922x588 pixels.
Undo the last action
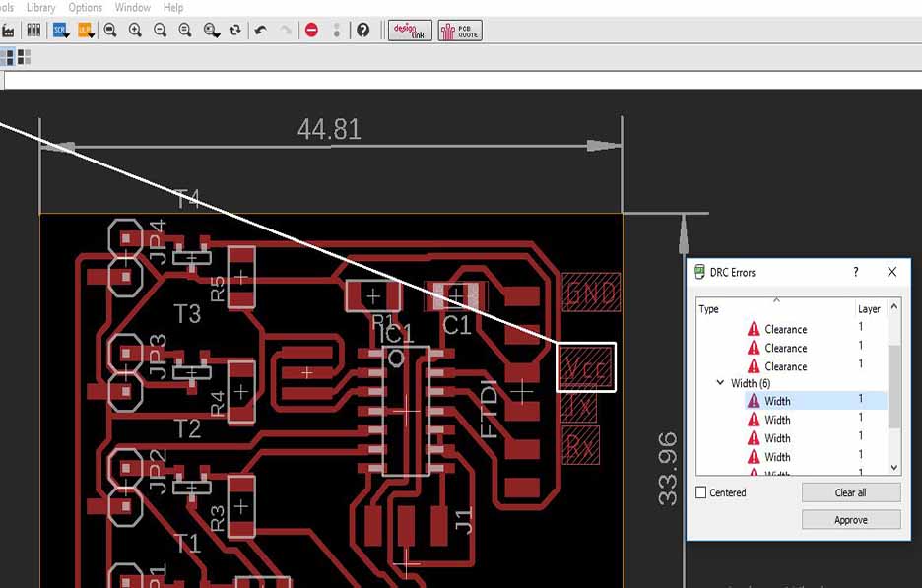click(262, 30)
